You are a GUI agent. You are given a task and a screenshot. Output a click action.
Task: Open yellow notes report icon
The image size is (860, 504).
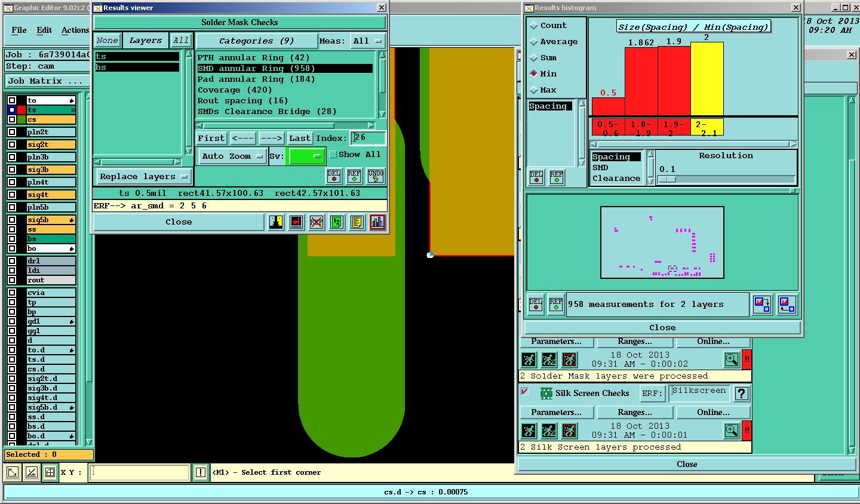point(357,222)
